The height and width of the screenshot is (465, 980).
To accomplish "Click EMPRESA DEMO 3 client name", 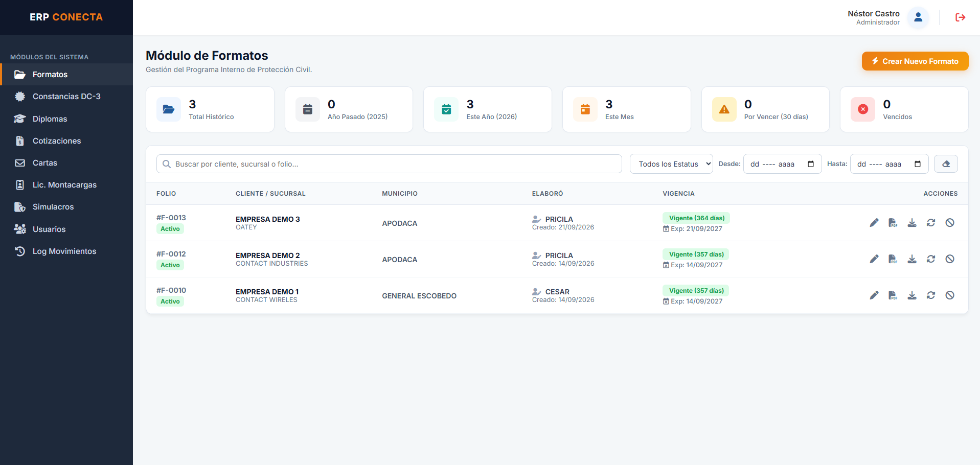I will coord(268,219).
